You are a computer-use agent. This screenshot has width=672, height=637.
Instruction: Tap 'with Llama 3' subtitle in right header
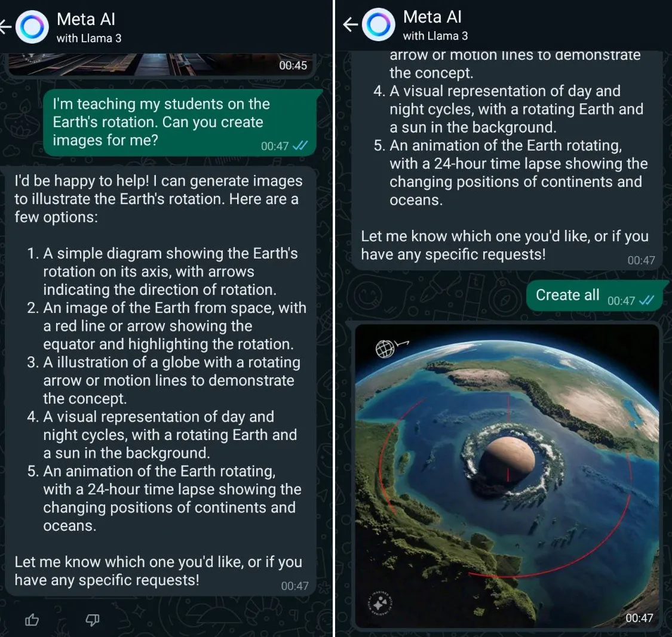click(x=435, y=36)
